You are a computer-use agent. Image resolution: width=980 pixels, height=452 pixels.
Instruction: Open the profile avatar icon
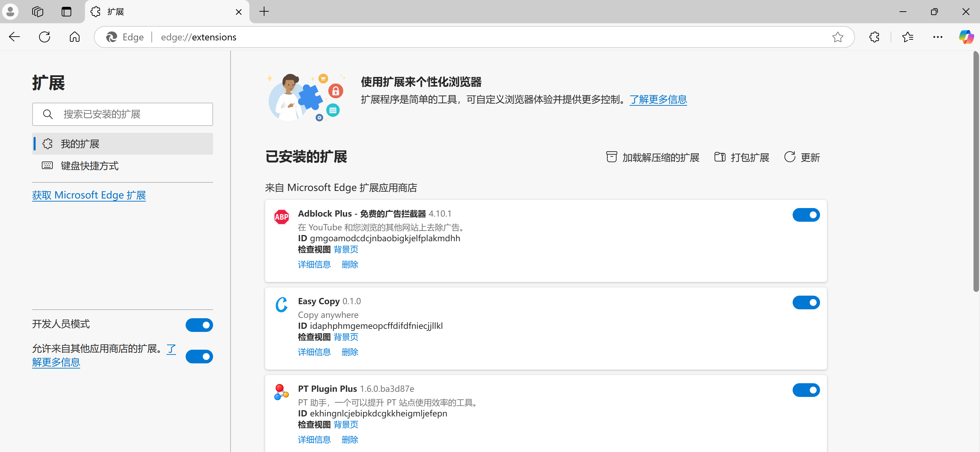[10, 11]
